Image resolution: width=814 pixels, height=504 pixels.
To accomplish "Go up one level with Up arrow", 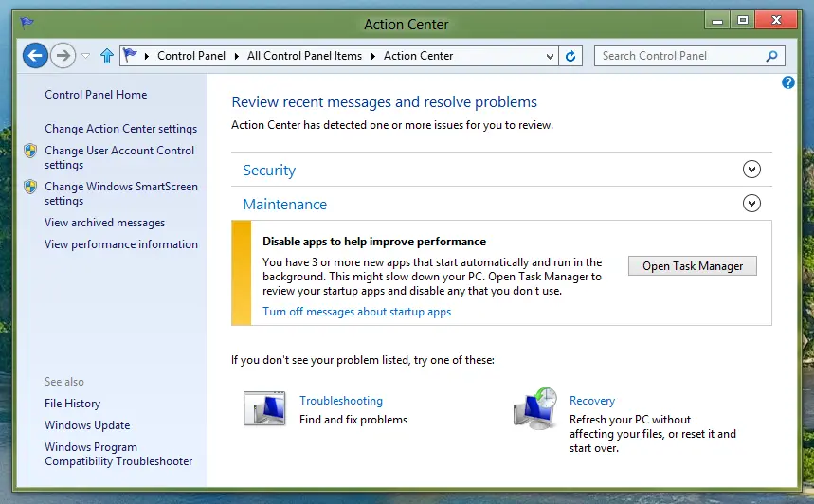I will coord(107,56).
